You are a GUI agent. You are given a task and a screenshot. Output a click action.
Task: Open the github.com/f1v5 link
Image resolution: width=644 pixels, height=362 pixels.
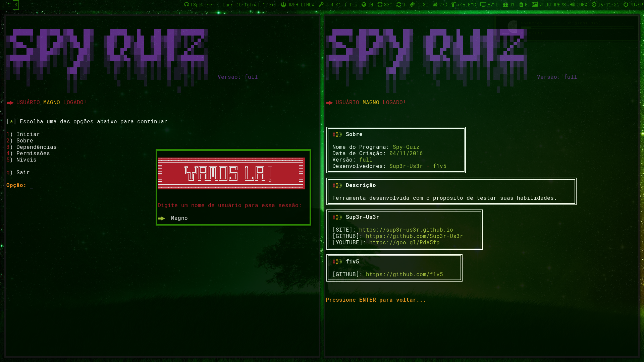pyautogui.click(x=404, y=275)
